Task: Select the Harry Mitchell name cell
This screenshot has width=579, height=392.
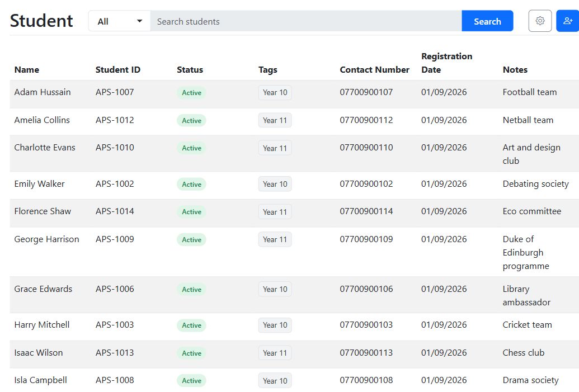Action: pyautogui.click(x=42, y=325)
